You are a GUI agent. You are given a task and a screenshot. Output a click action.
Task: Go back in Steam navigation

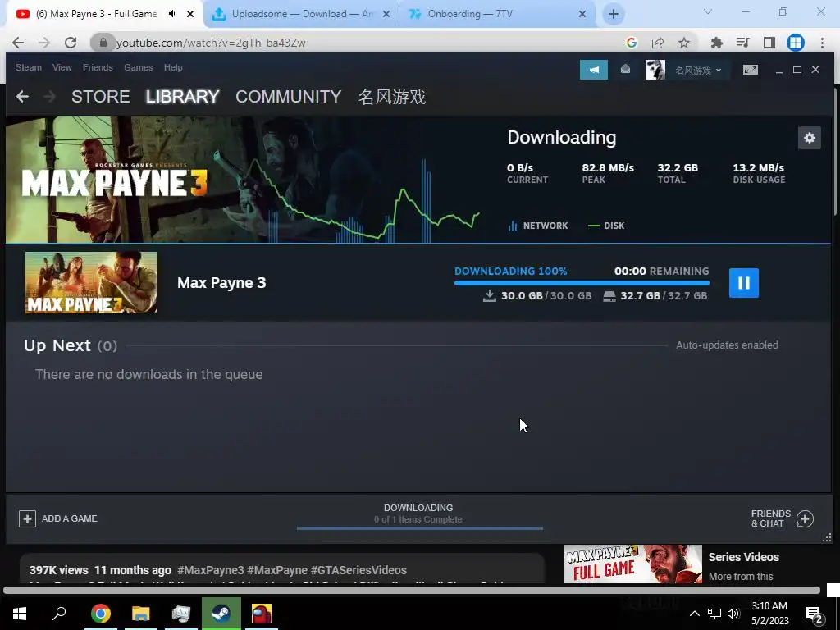click(x=22, y=97)
